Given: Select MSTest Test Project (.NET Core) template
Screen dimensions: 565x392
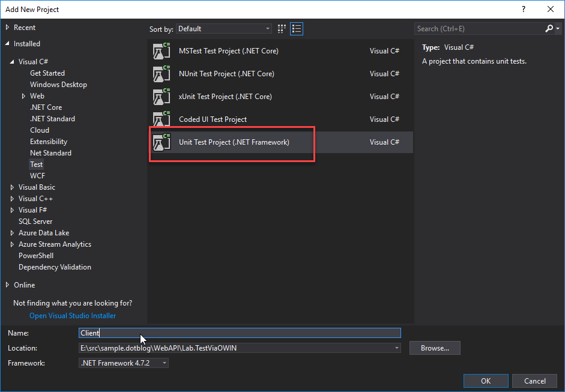Looking at the screenshot, I should tap(280, 51).
